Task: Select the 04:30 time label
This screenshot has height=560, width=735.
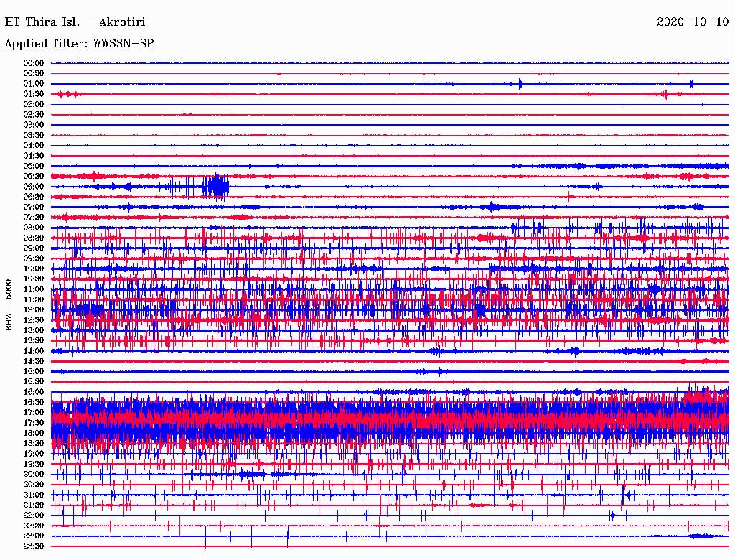Action: pos(33,156)
